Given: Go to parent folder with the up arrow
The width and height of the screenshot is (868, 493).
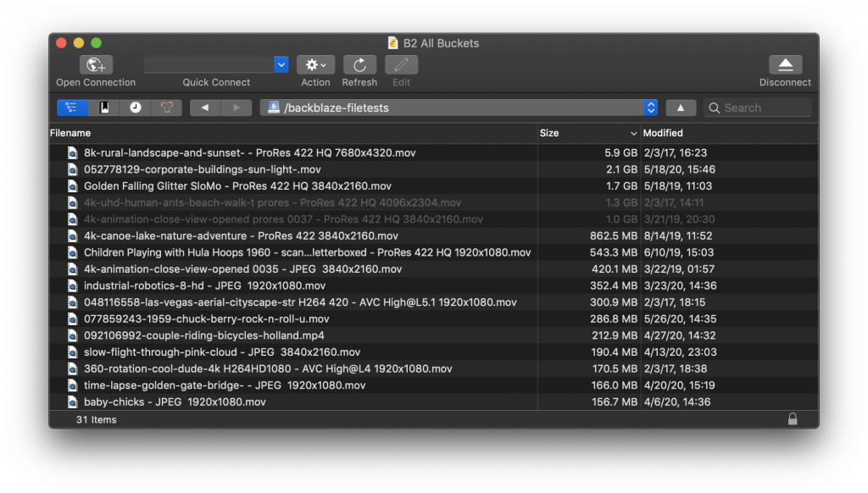Looking at the screenshot, I should (x=681, y=108).
